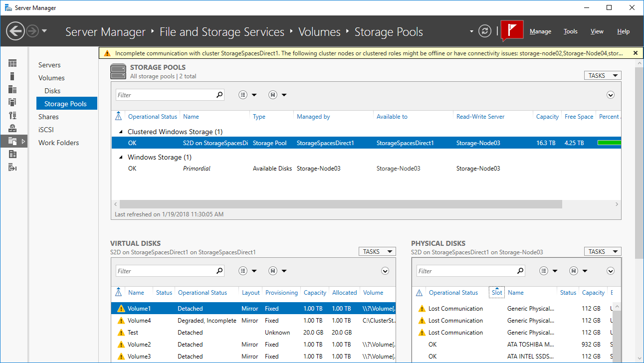This screenshot has height=363, width=644.
Task: Open the red notifications flag icon
Action: tap(512, 30)
